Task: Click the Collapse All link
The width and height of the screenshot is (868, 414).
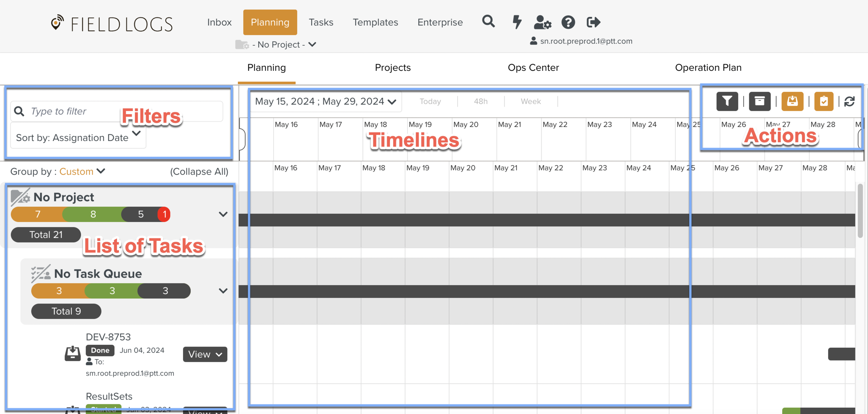Action: 199,172
